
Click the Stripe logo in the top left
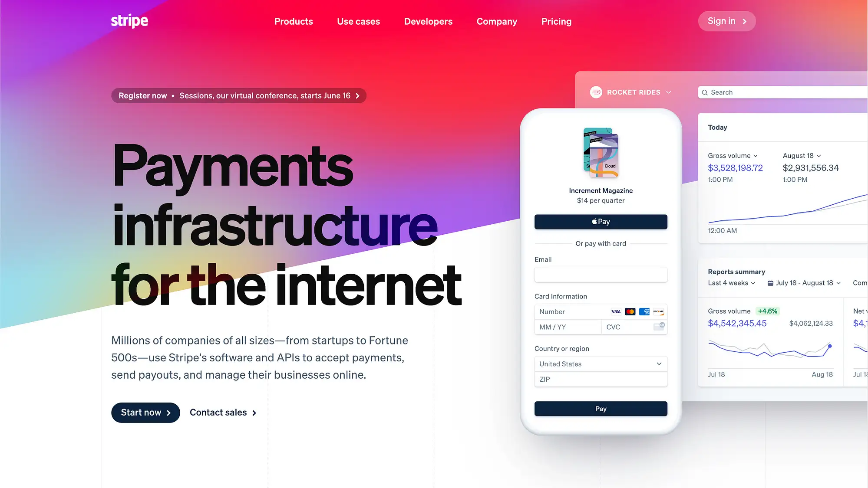[x=130, y=21]
